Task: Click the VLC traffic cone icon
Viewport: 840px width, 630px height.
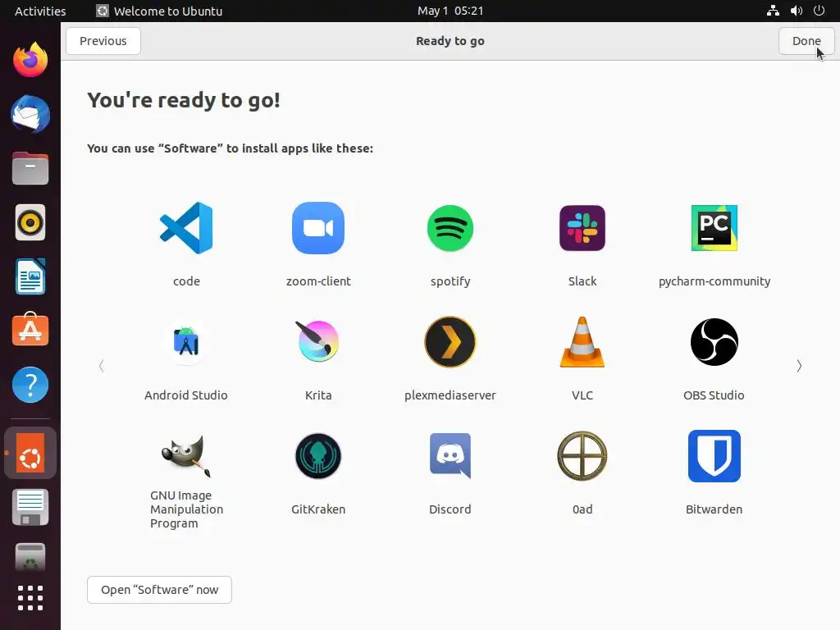Action: 582,342
